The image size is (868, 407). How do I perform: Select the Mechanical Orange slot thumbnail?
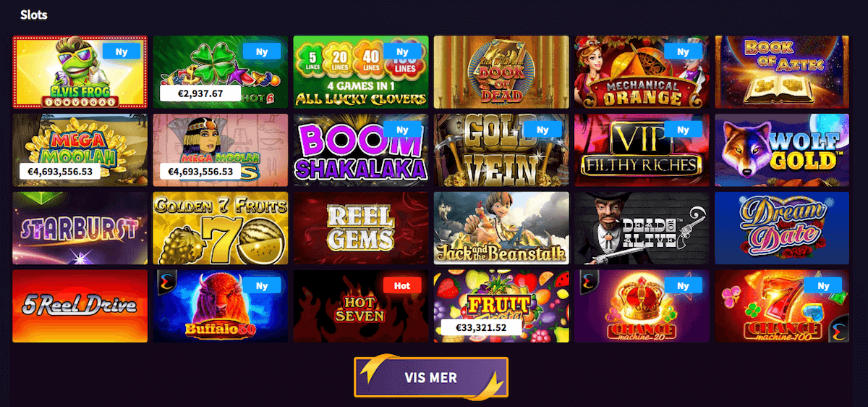click(642, 72)
